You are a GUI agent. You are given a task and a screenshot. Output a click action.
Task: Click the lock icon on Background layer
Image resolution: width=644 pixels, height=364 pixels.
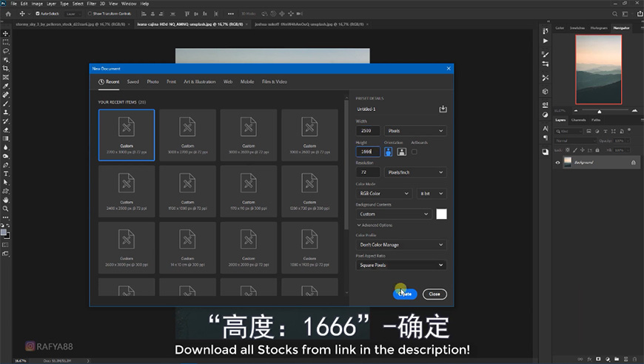point(634,163)
